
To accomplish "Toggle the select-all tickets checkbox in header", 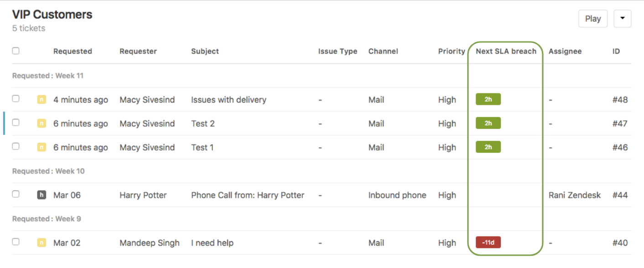I will pyautogui.click(x=16, y=51).
